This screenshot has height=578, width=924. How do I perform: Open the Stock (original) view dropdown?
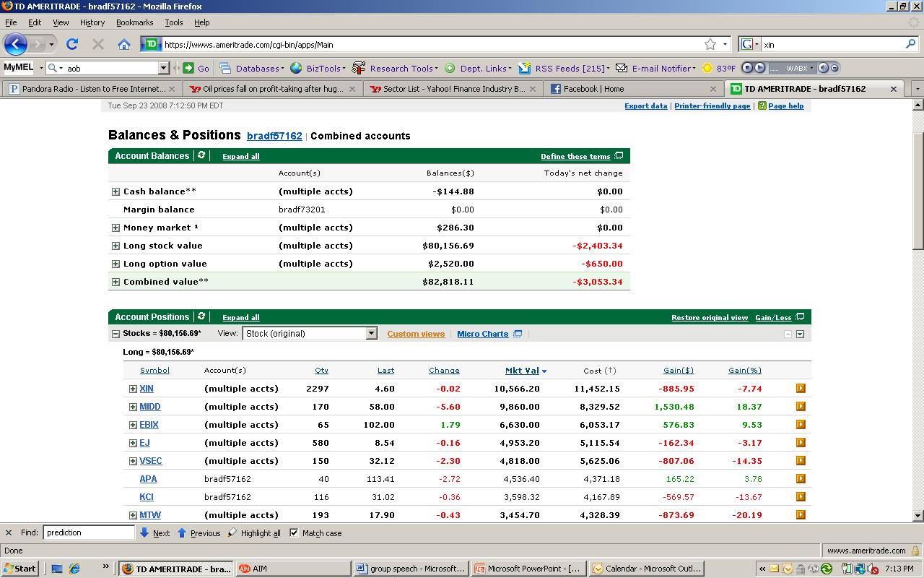coord(371,334)
